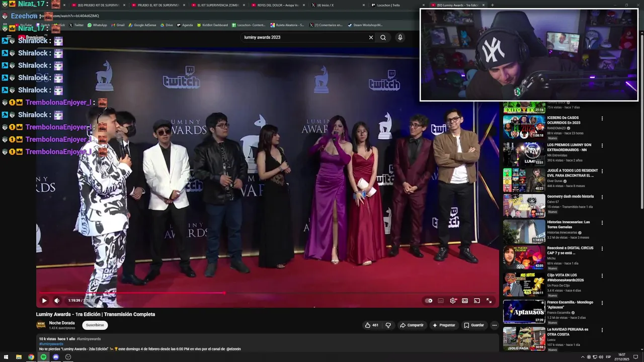Open 'ICEBERG De CASOS OCURRIDOS' video thumbnail
This screenshot has height=362, width=644.
pyautogui.click(x=524, y=127)
